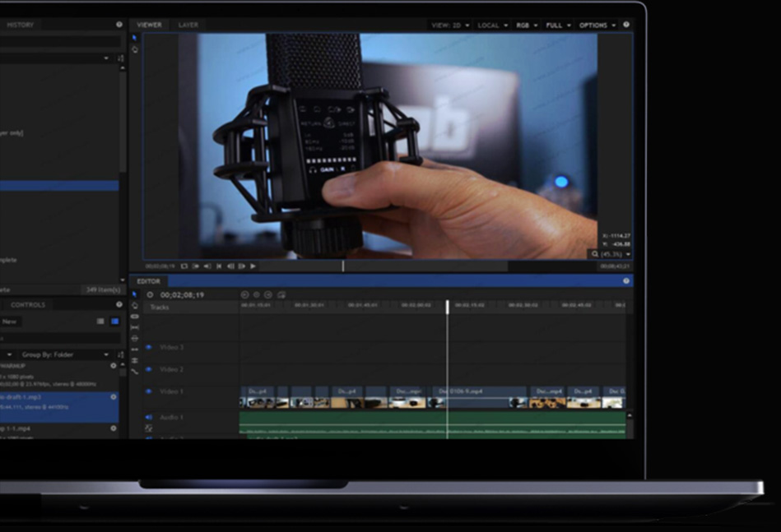781x532 pixels.
Task: Mute the Audio 1 track
Action: (149, 418)
